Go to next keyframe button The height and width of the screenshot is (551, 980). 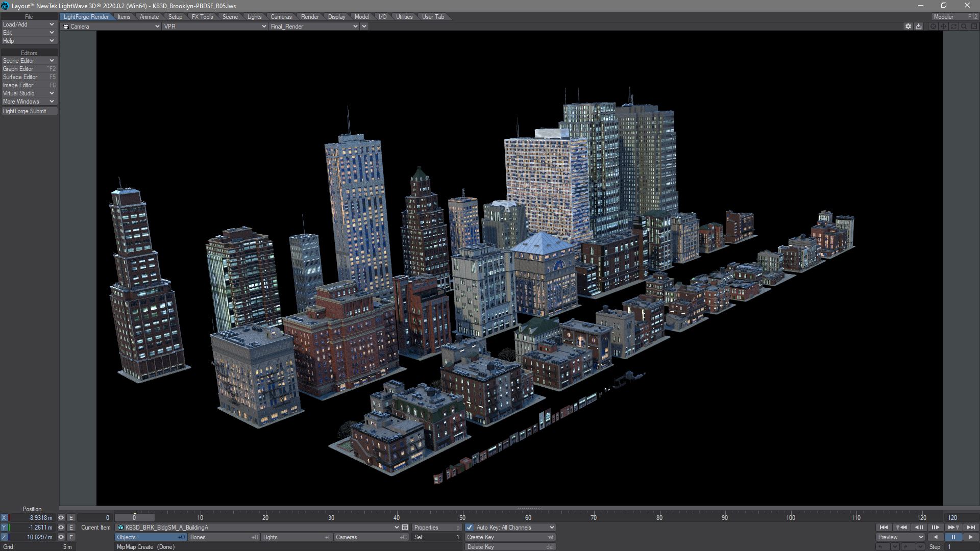point(953,528)
